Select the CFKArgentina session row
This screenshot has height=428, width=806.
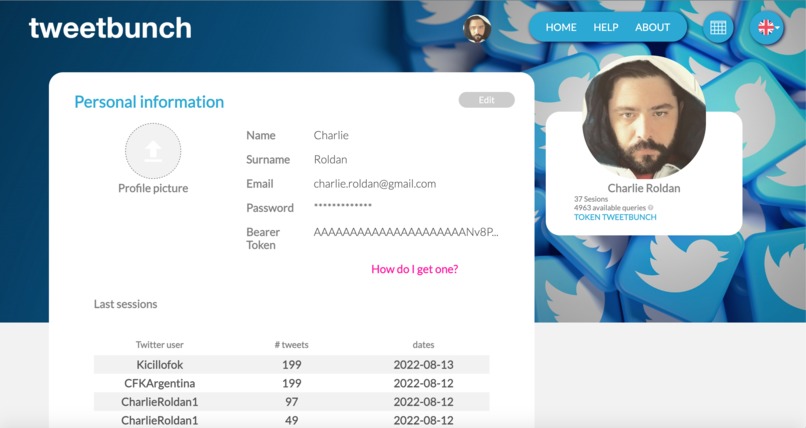[291, 383]
